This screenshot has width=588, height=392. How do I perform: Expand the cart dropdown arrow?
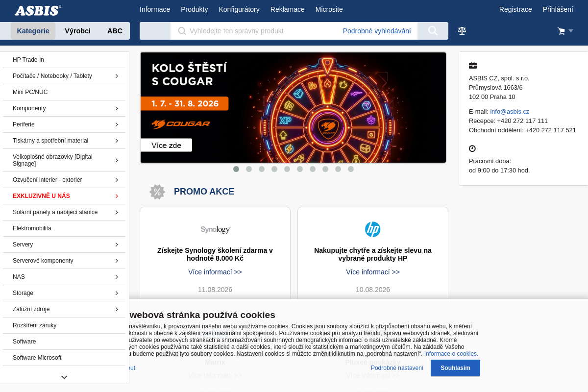point(571,31)
